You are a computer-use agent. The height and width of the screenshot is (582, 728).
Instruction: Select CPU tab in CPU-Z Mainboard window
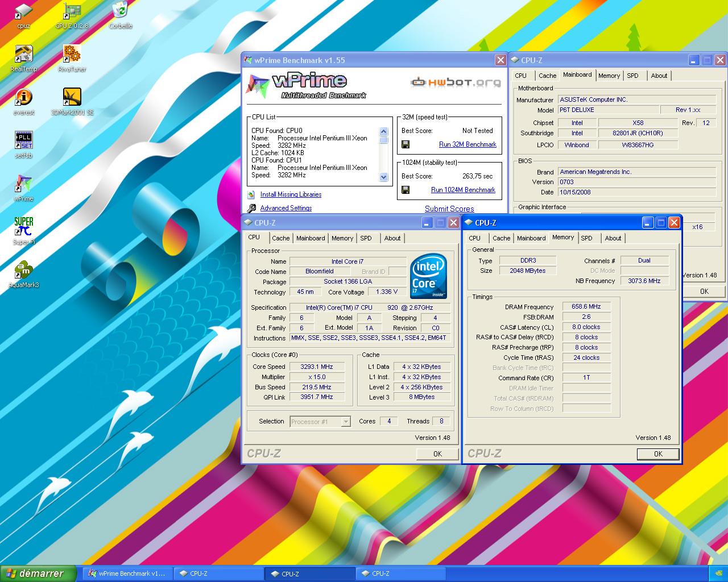coord(521,76)
